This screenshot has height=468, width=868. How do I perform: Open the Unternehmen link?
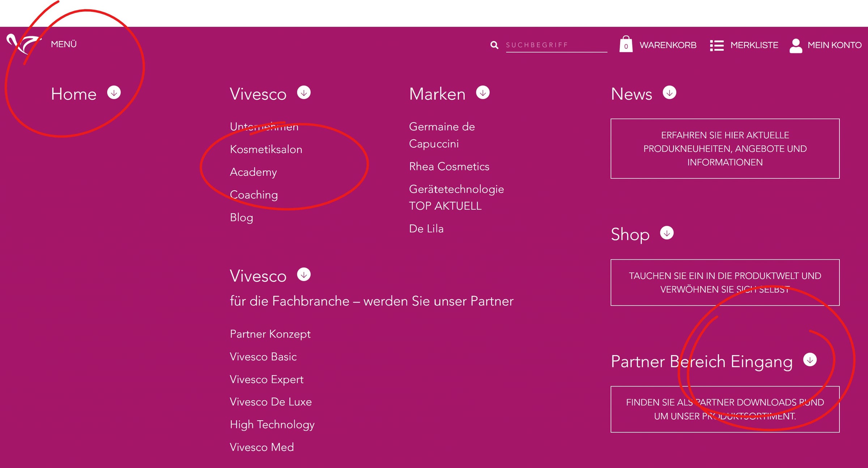264,127
